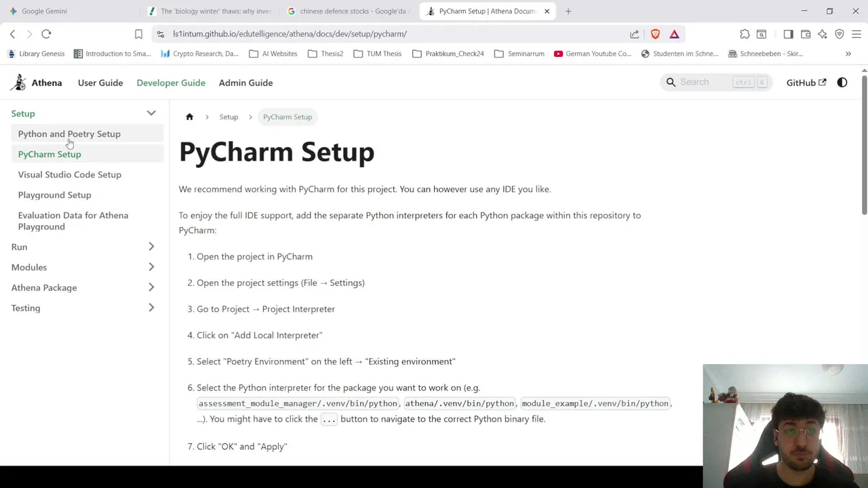Collapse the Setup sidebar section
This screenshot has height=488, width=868.
151,113
